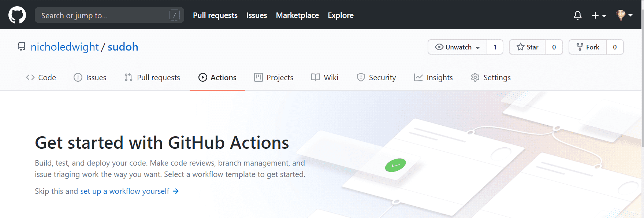Open the nicholedwight owner profile link
Image resolution: width=644 pixels, height=218 pixels.
64,47
